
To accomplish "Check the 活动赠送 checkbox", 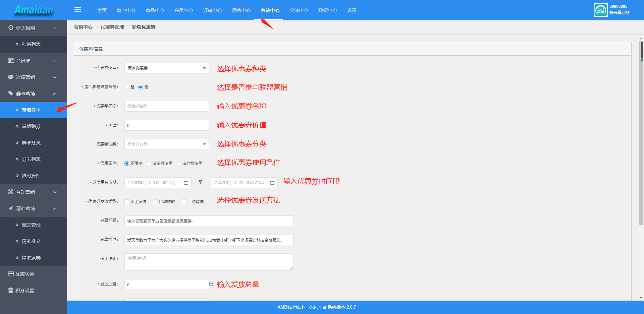I will (184, 202).
